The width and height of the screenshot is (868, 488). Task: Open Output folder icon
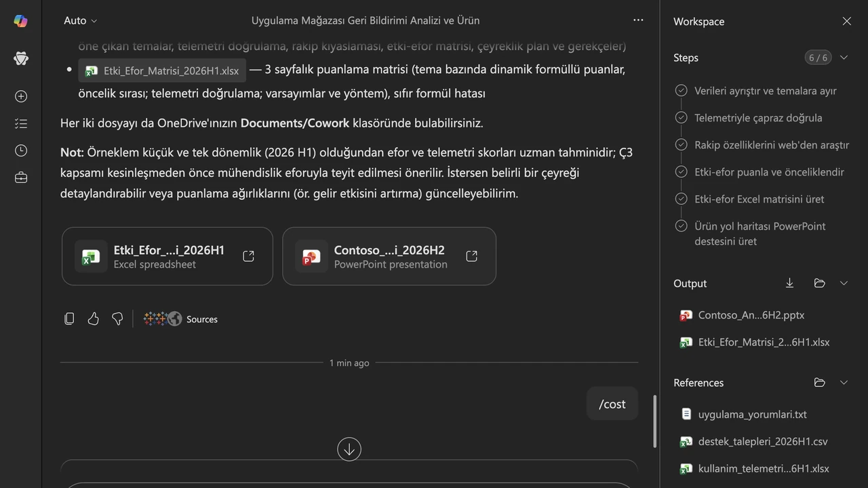pos(819,283)
